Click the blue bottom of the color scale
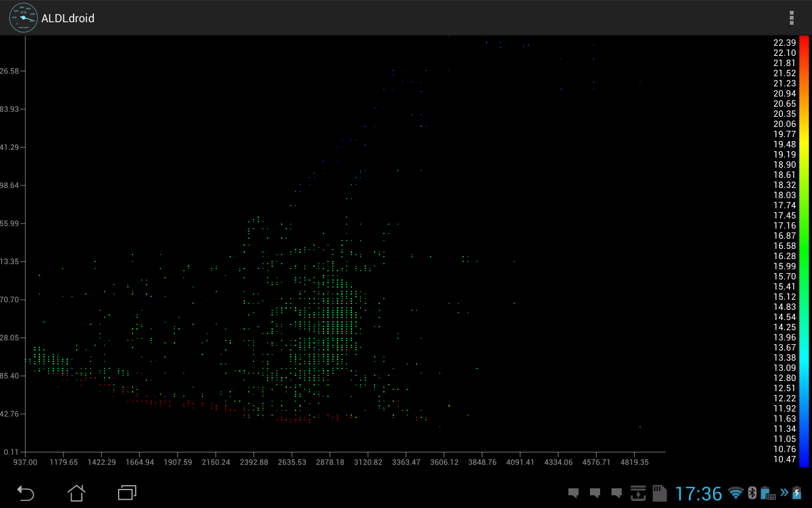 tap(804, 460)
